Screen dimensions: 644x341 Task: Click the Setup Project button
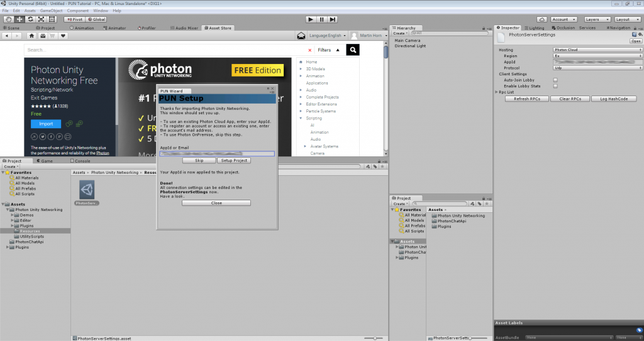click(x=234, y=160)
